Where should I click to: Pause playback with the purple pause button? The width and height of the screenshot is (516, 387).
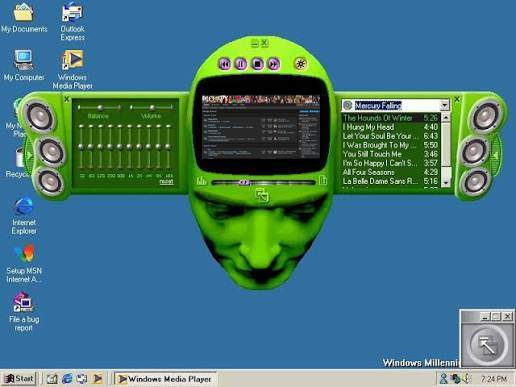click(x=241, y=64)
